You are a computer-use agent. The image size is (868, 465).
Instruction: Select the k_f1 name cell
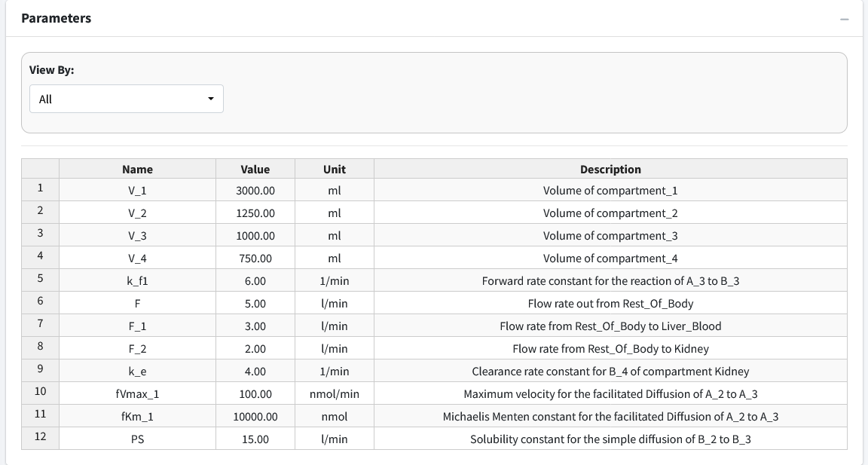(137, 280)
